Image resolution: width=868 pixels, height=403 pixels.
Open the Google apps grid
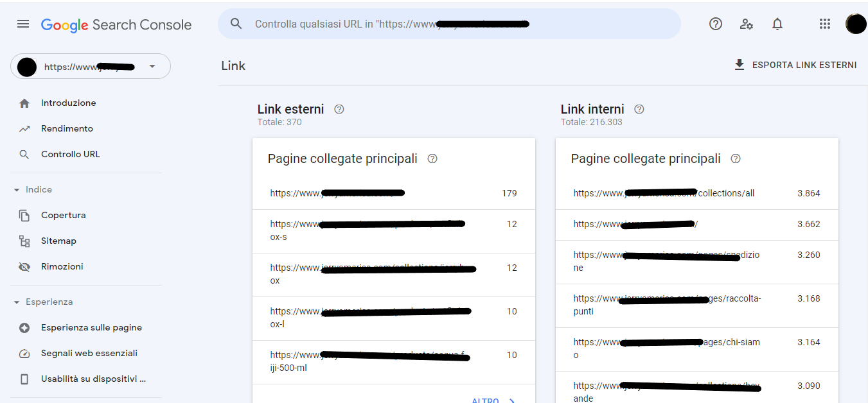click(x=825, y=24)
